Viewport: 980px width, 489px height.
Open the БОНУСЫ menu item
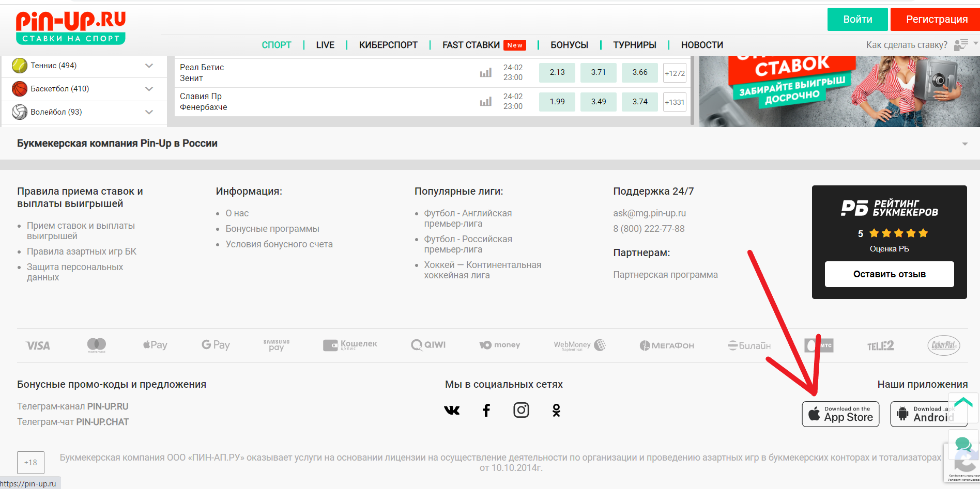point(569,45)
